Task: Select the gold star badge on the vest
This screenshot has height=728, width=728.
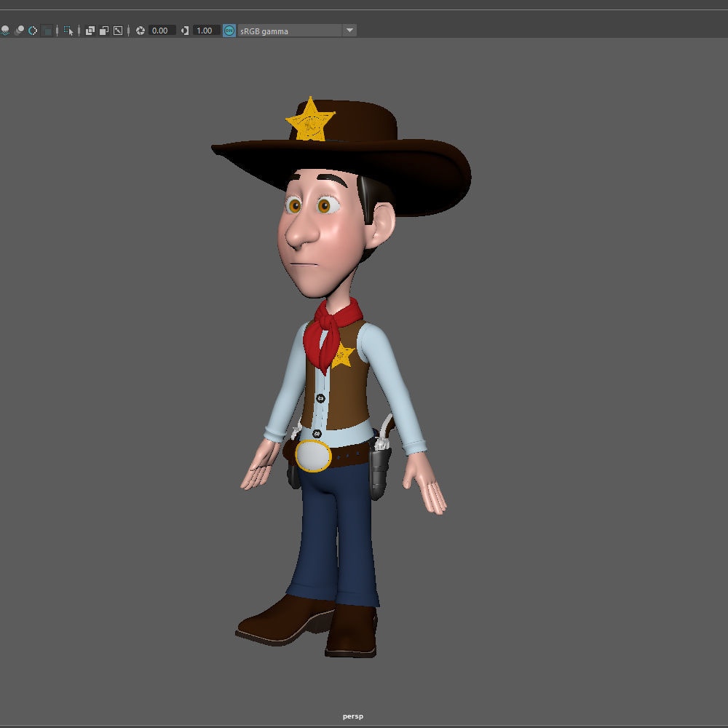Action: (344, 356)
